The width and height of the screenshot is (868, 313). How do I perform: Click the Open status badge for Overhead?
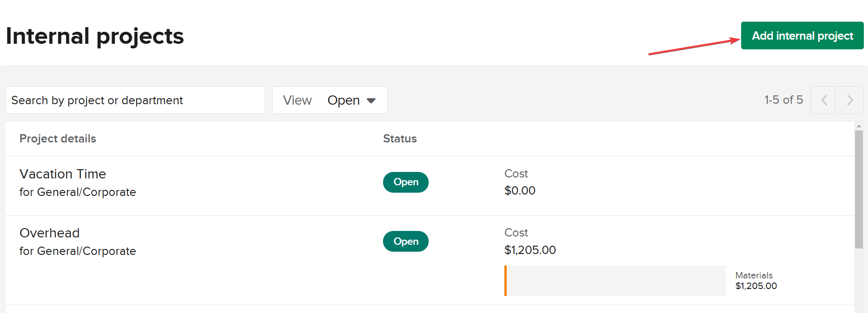pos(406,242)
